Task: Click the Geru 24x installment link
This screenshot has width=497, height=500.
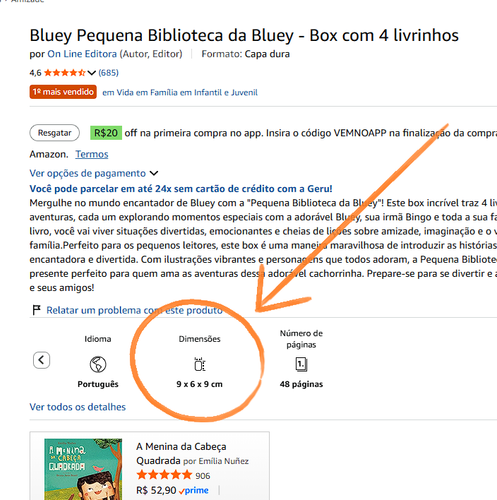Action: (181, 189)
